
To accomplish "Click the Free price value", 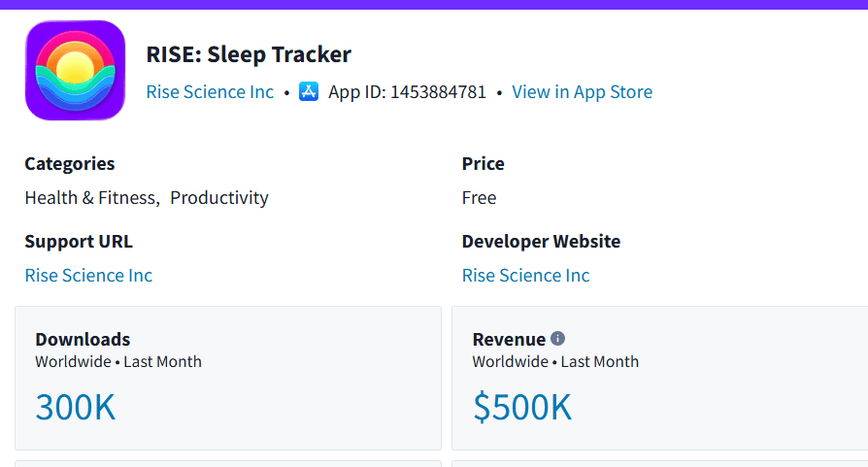I will point(479,198).
